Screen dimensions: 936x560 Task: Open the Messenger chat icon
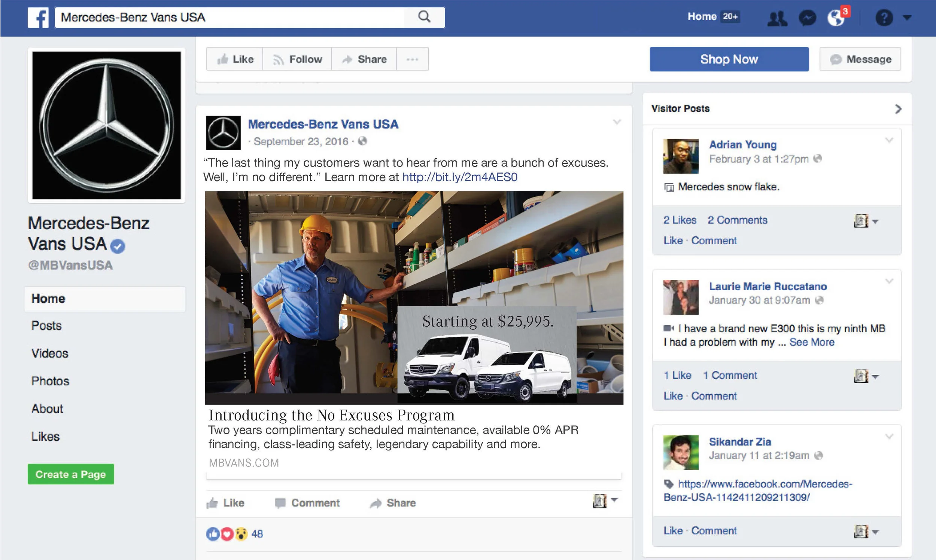coord(807,18)
